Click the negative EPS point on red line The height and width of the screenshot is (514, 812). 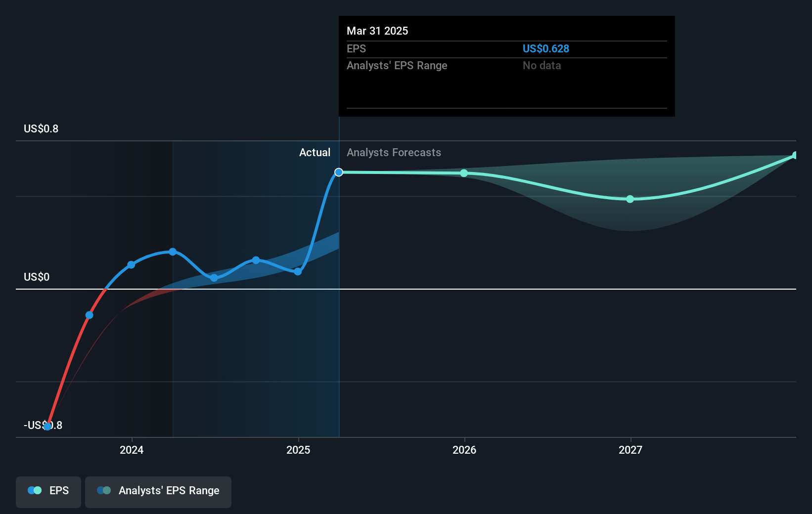[x=90, y=315]
